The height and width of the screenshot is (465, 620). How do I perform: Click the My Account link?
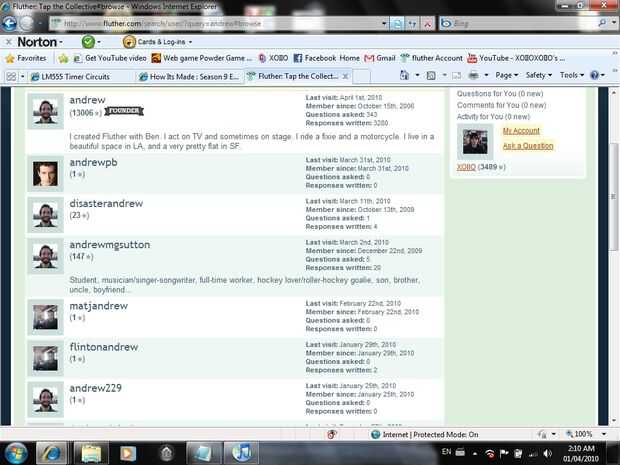(x=521, y=130)
